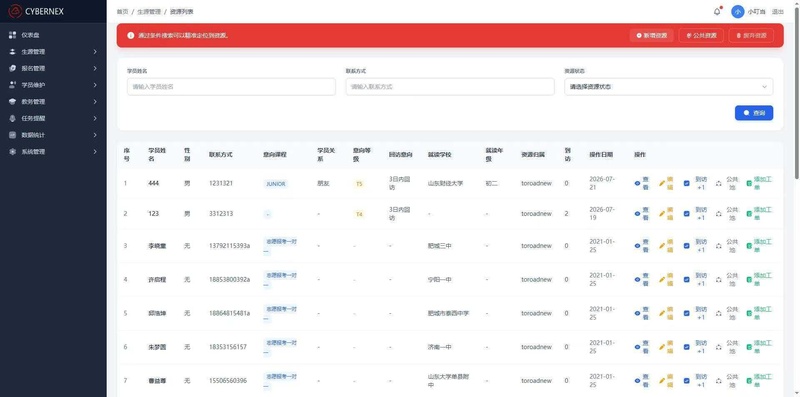This screenshot has height=397, width=800.
Task: Click the 济南一中 school cell
Action: click(x=440, y=347)
